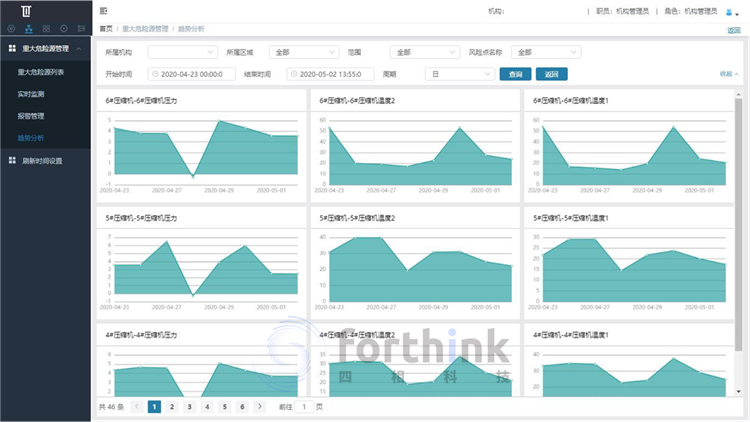Click the 查询 button

pyautogui.click(x=515, y=74)
